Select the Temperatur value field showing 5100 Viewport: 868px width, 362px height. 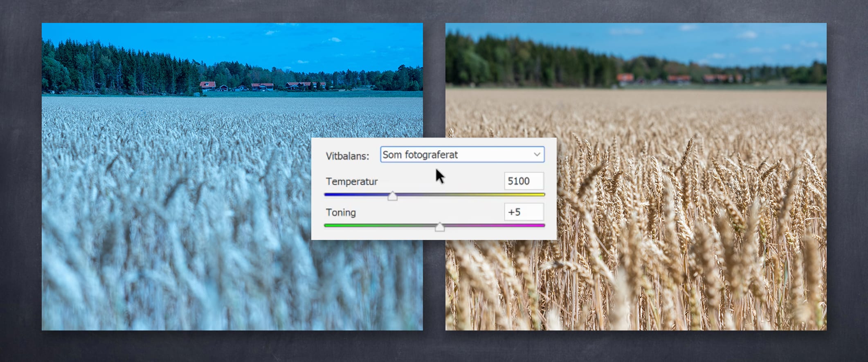click(523, 181)
